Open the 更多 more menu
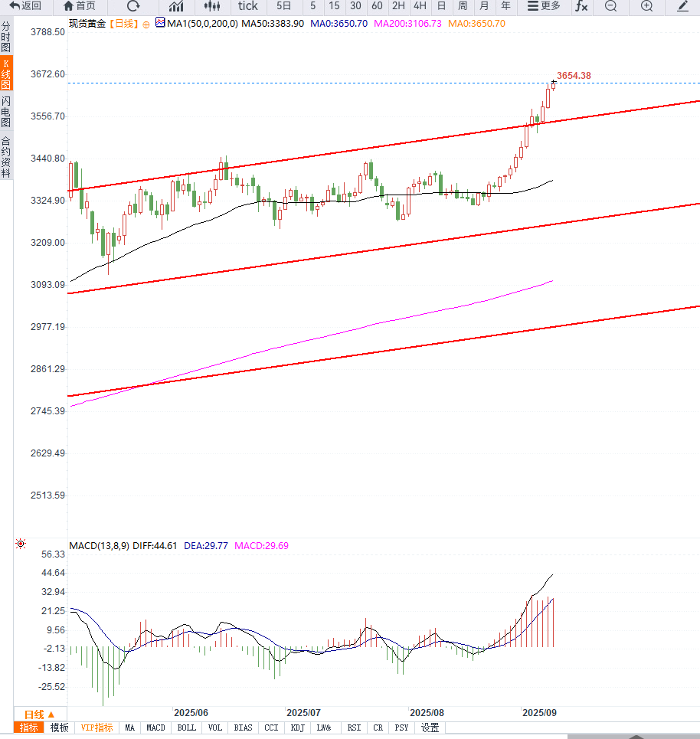Viewport: 700px width, 739px height. pos(544,6)
